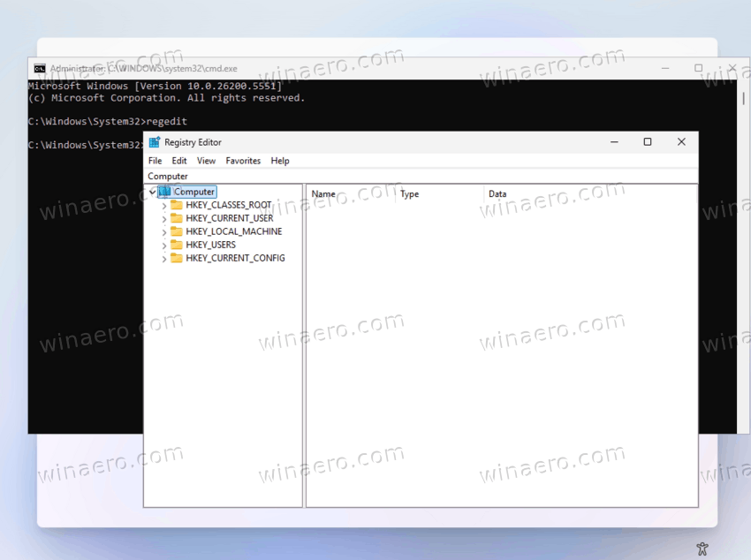Click the HKEY_CURRENT_USER folder icon
Screen dimensions: 751x560
(x=177, y=218)
